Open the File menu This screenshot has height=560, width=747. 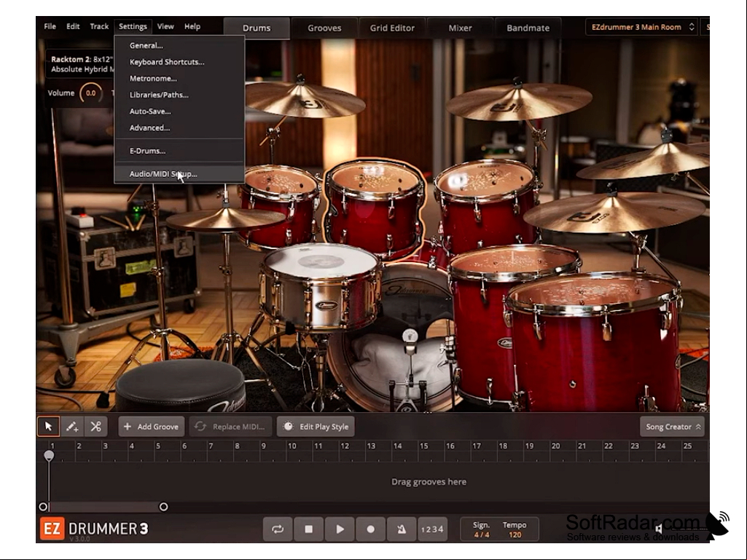click(x=50, y=27)
